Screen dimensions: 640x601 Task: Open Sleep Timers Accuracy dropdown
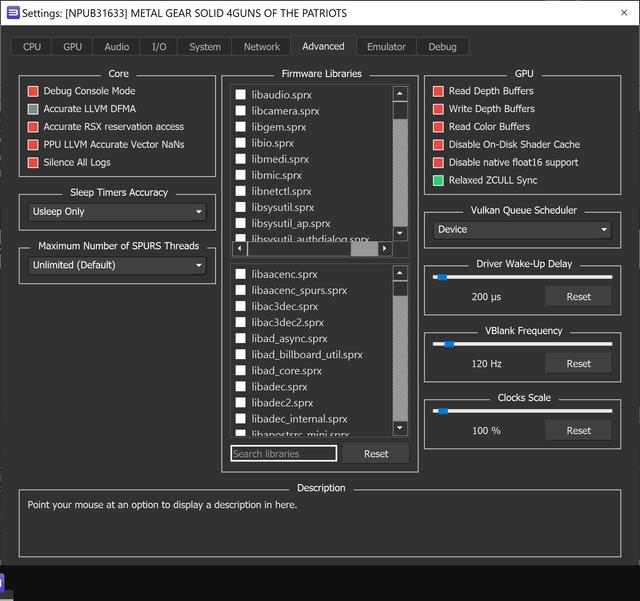pos(117,212)
